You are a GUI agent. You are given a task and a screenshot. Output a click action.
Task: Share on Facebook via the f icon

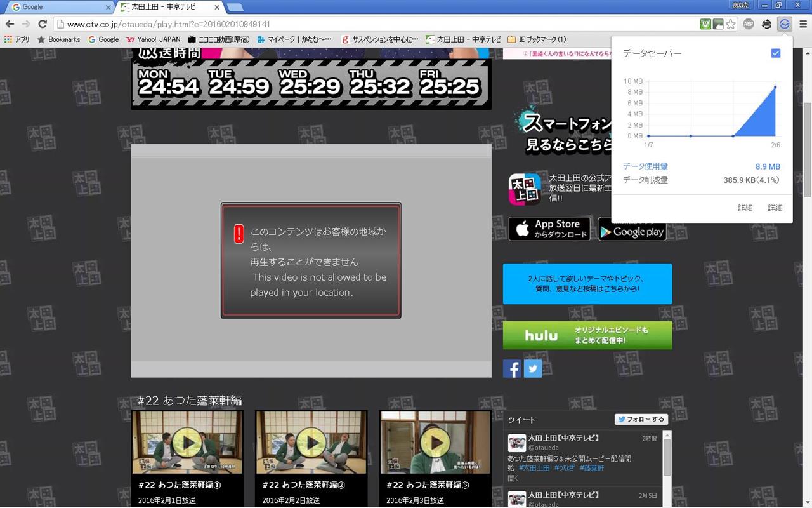tap(512, 369)
